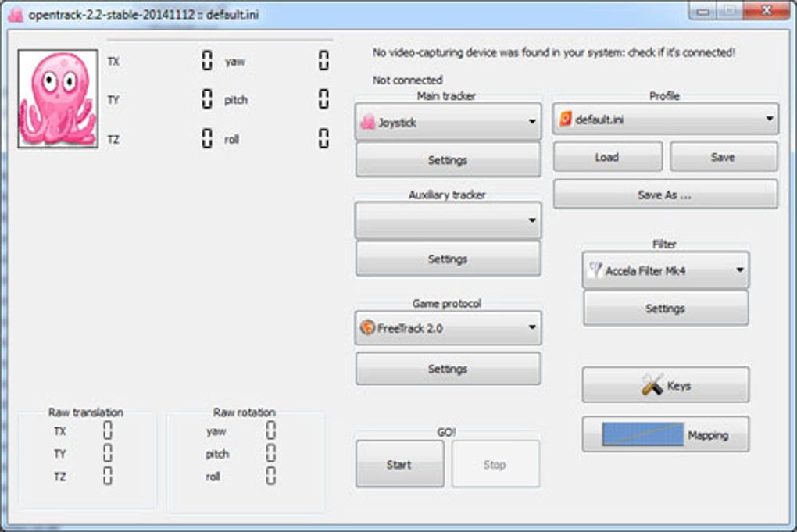
Task: Click the 'Auxiliary tracker' label
Action: tap(447, 195)
